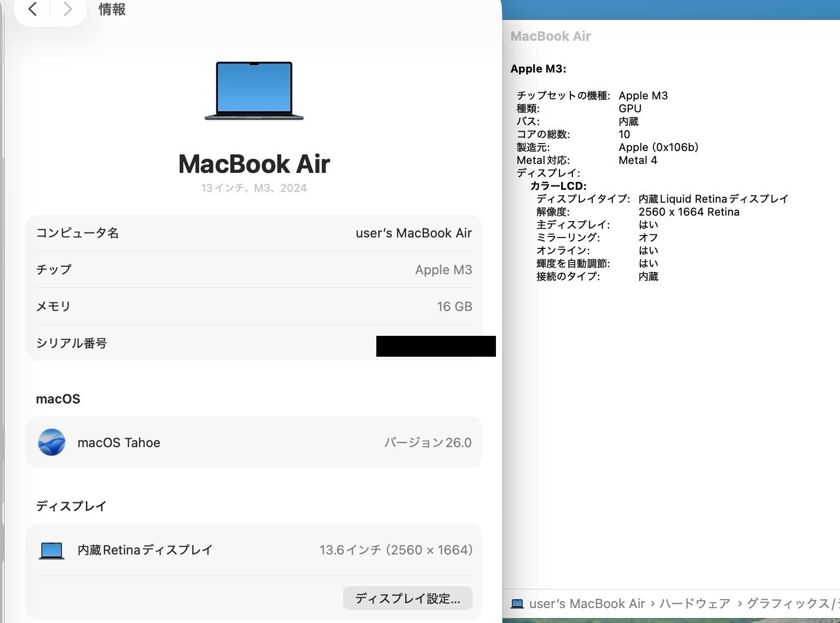Screen dimensions: 840x623
Task: Click the バージョン 26.0 version text
Action: coord(427,443)
